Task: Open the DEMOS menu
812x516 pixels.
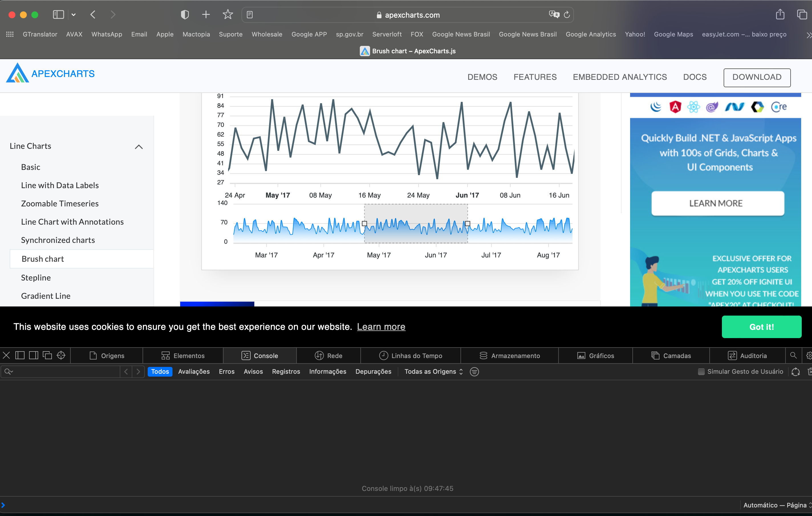Action: click(x=482, y=77)
